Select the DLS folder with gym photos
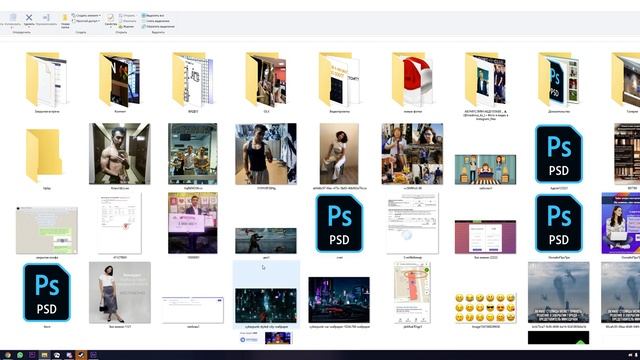This screenshot has height=360, width=640. (266, 80)
